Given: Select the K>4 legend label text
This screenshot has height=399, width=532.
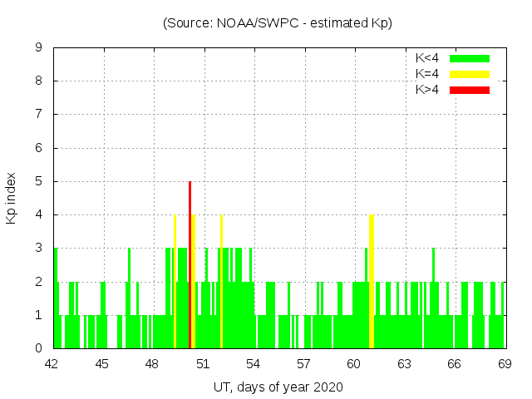Looking at the screenshot, I should [x=427, y=90].
